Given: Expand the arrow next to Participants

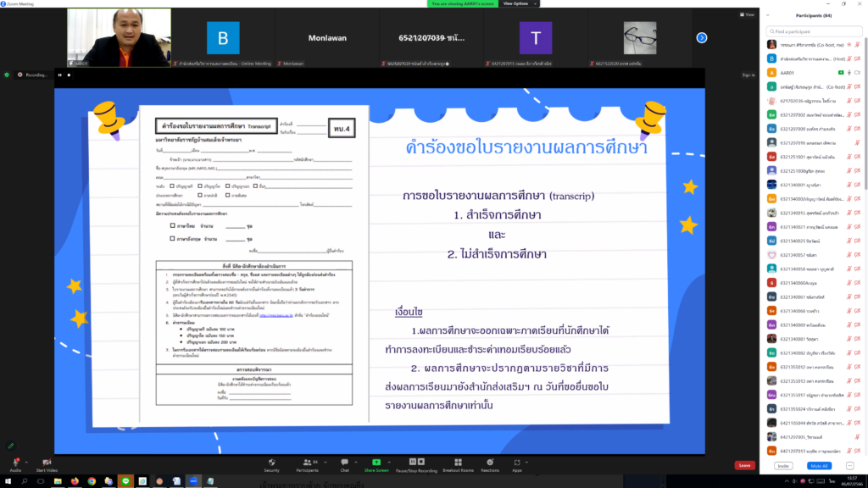Looking at the screenshot, I should click(x=325, y=462).
